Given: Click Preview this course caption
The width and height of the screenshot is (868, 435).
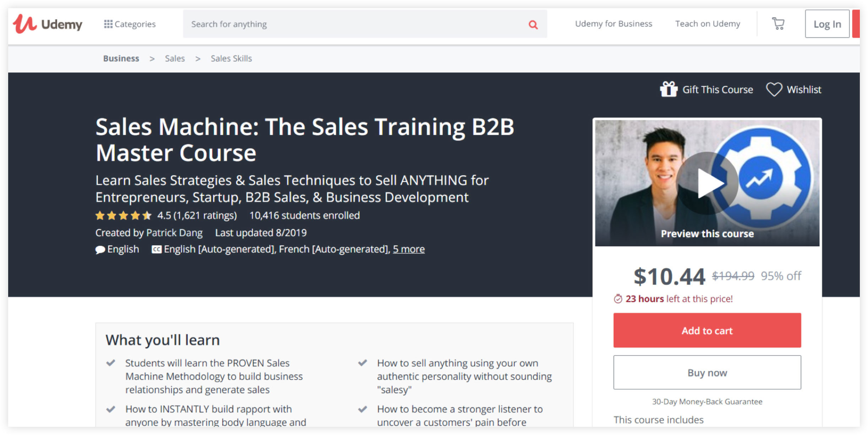Looking at the screenshot, I should 707,234.
